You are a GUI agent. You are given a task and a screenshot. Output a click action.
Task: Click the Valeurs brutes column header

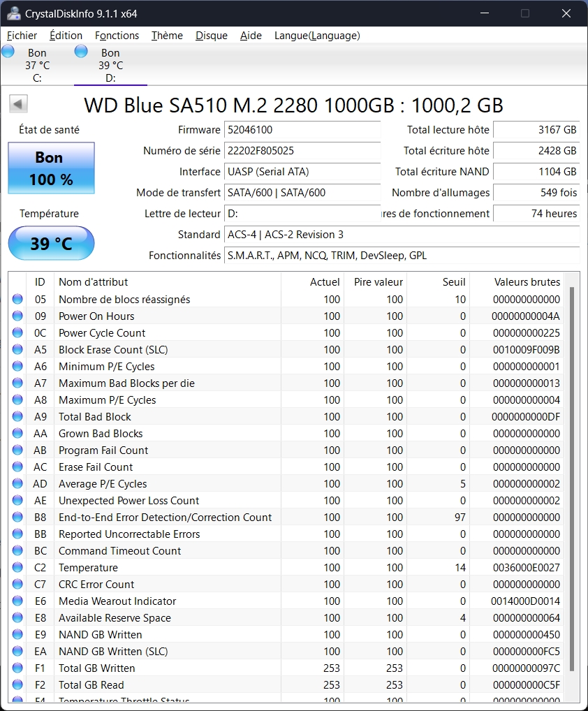[x=517, y=281]
